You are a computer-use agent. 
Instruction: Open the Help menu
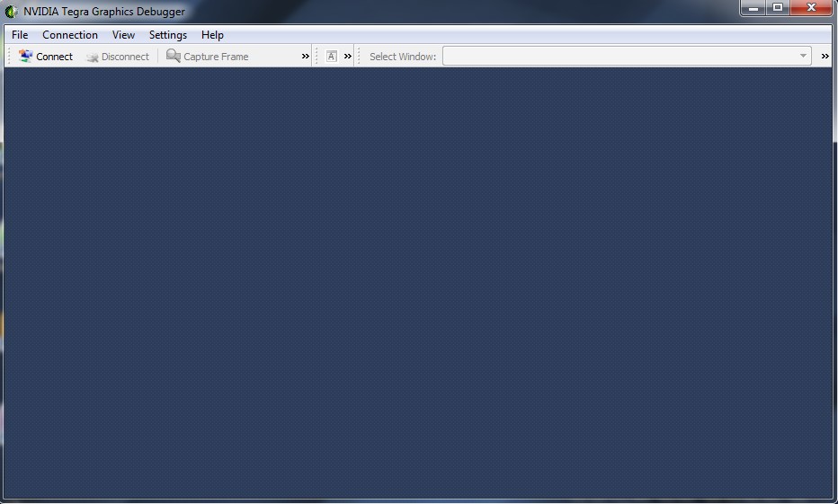click(x=212, y=35)
